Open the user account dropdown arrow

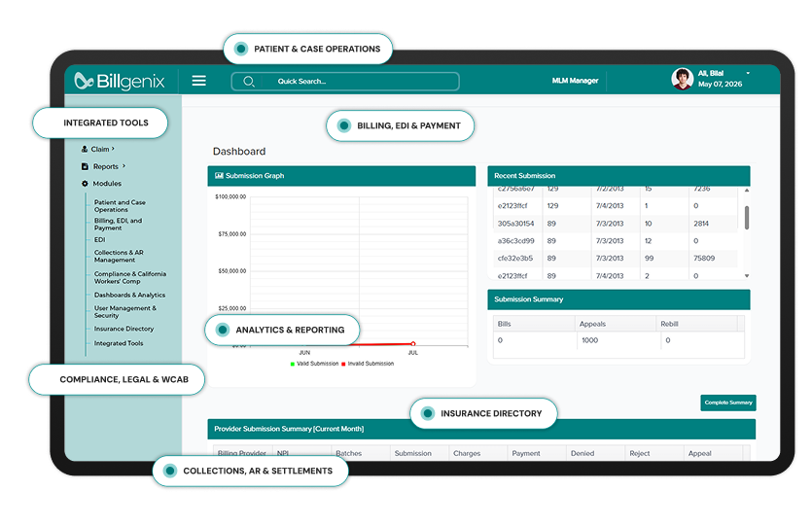[748, 73]
